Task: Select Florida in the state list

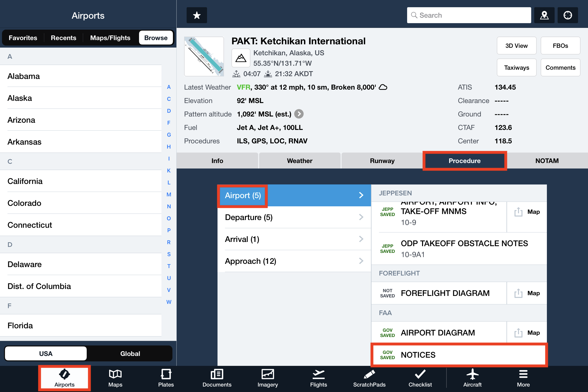Action: click(x=80, y=326)
